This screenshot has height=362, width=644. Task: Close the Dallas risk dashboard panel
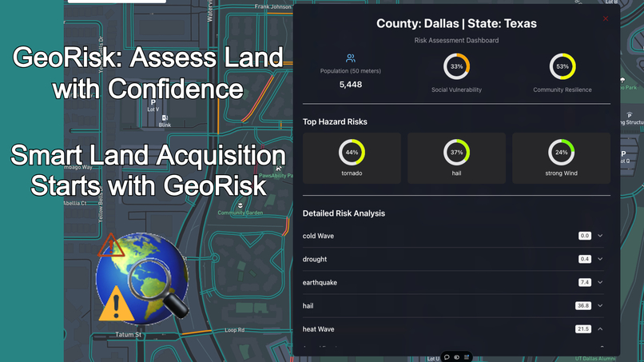pos(606,19)
